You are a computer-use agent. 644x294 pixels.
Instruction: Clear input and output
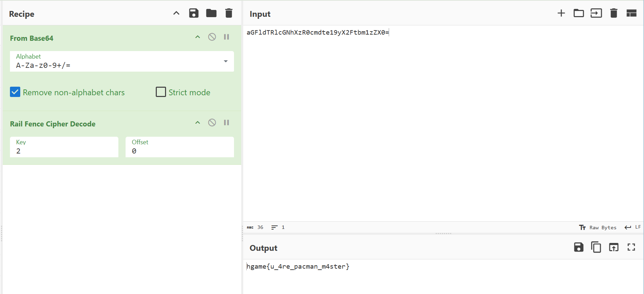[614, 13]
